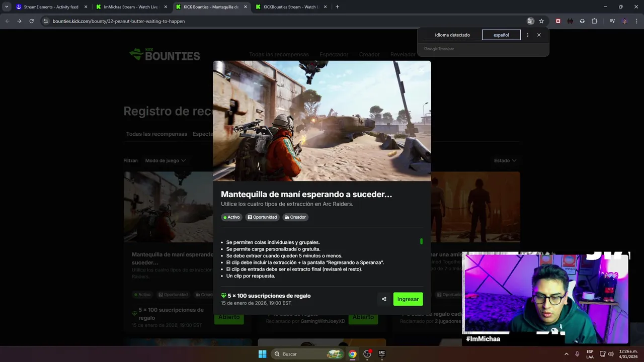Screen dimensions: 644x362
Task: Click the Oportunidad tag in the modal
Action: click(x=263, y=217)
